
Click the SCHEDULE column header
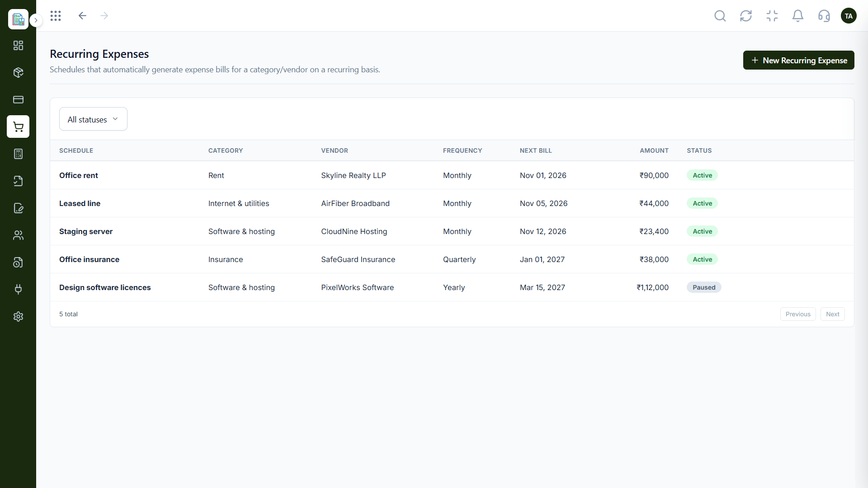pyautogui.click(x=76, y=150)
